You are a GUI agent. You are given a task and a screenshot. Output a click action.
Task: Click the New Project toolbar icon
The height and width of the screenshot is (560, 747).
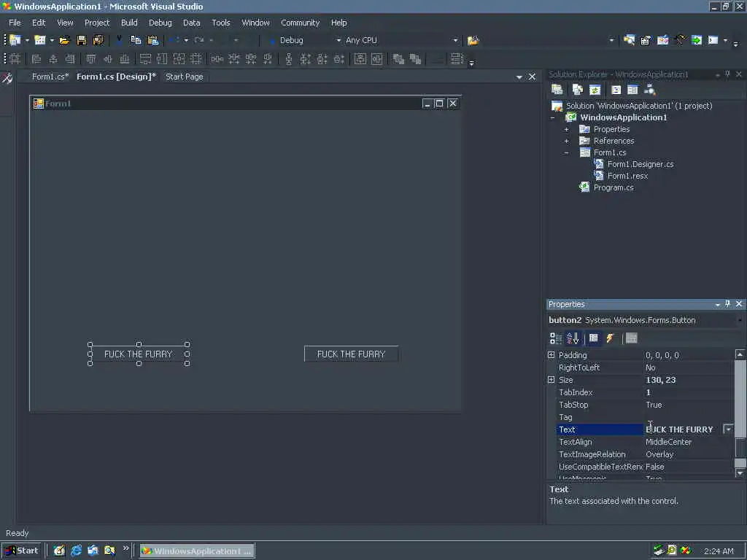pyautogui.click(x=15, y=41)
